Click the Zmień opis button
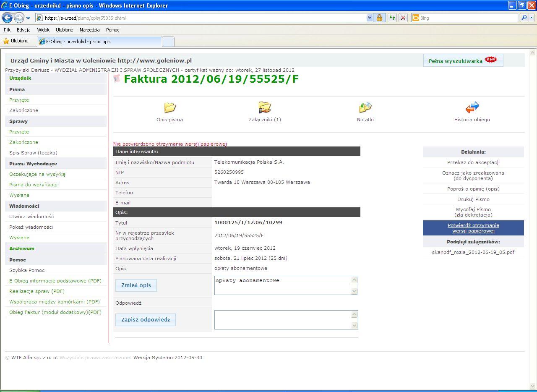This screenshot has width=537, height=392. 136,285
